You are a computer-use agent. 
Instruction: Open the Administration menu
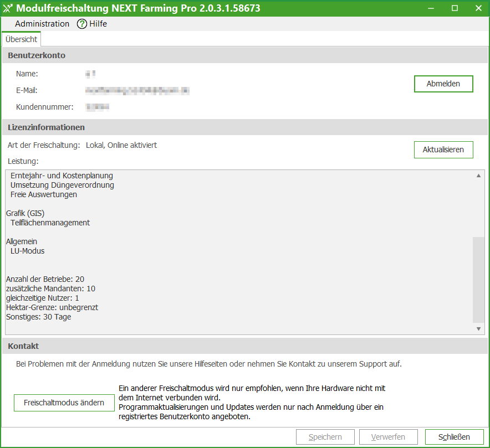(42, 24)
